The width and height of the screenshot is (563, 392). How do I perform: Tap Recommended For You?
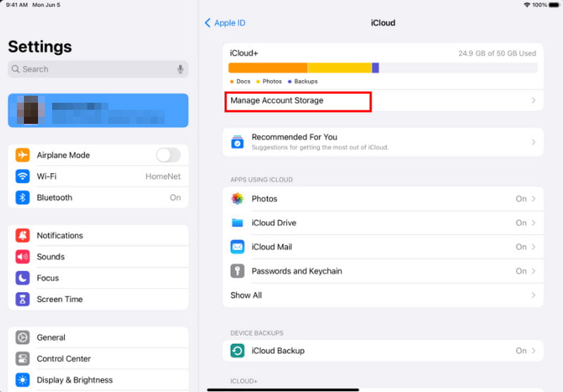(383, 142)
